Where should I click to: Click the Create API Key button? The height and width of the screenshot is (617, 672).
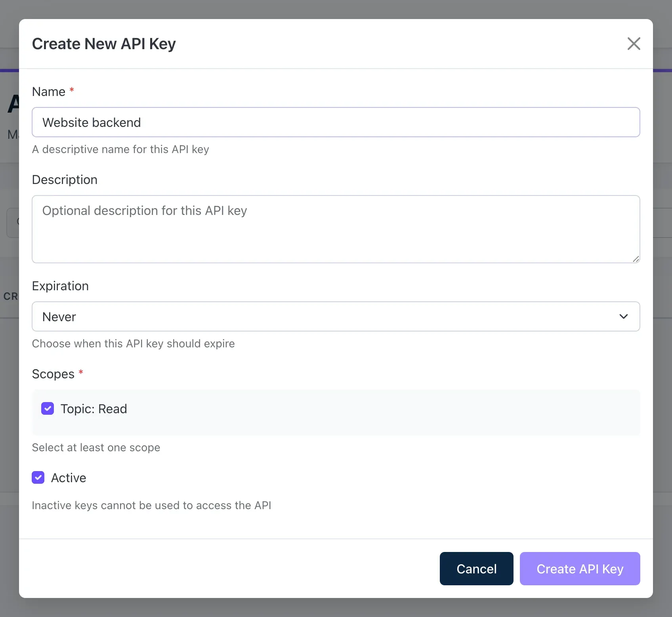click(580, 569)
